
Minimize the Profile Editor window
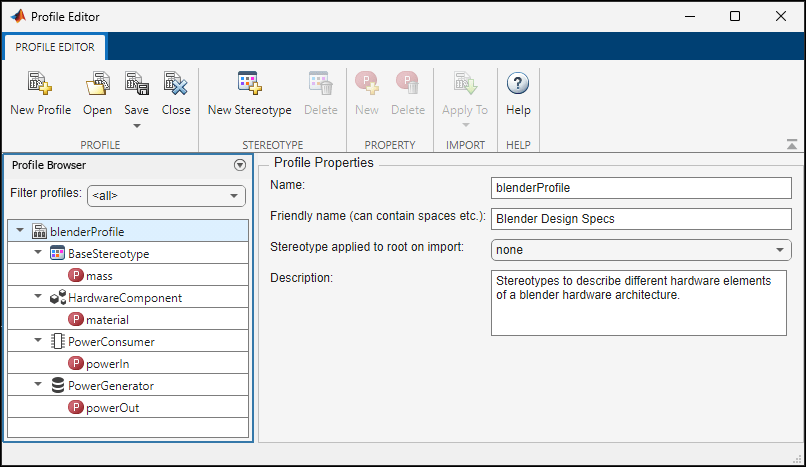(x=690, y=16)
